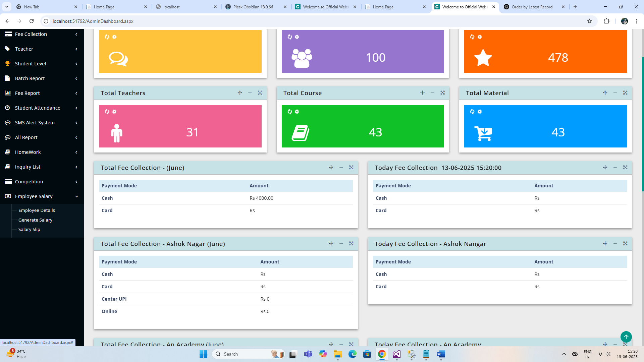Open the Salary Slip link
The height and width of the screenshot is (362, 644).
coord(29,230)
